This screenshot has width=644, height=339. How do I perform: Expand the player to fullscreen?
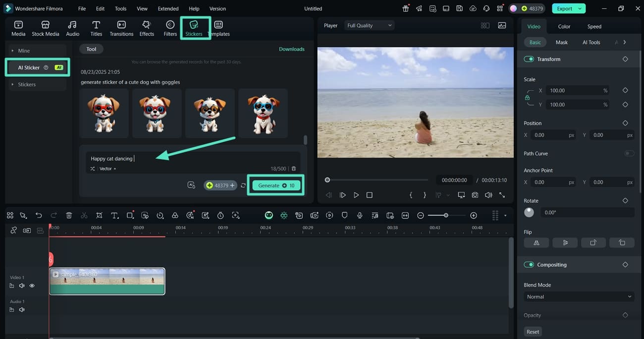(502, 195)
